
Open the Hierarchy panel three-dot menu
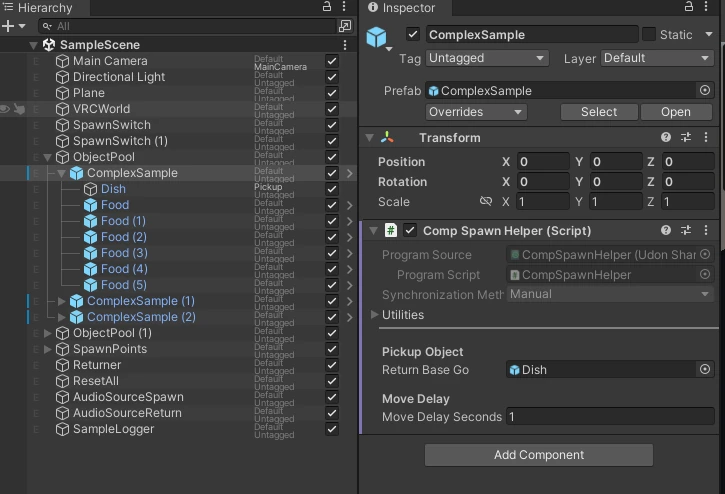(344, 6)
